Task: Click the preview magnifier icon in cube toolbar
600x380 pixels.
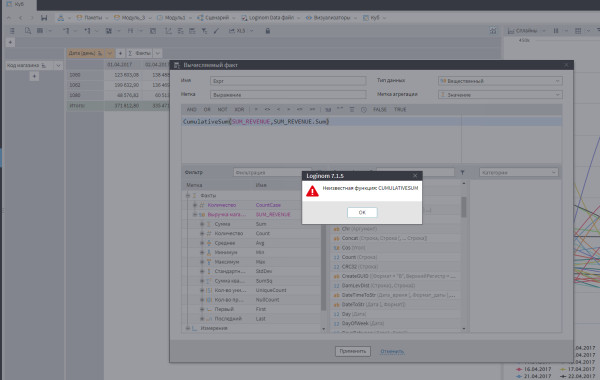Action: 28,31
